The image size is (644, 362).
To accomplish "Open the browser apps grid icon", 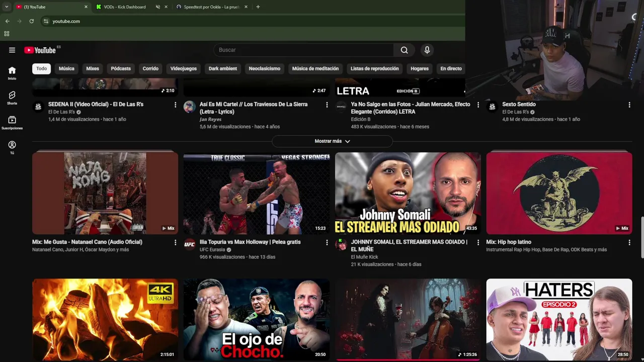I will coord(7,34).
